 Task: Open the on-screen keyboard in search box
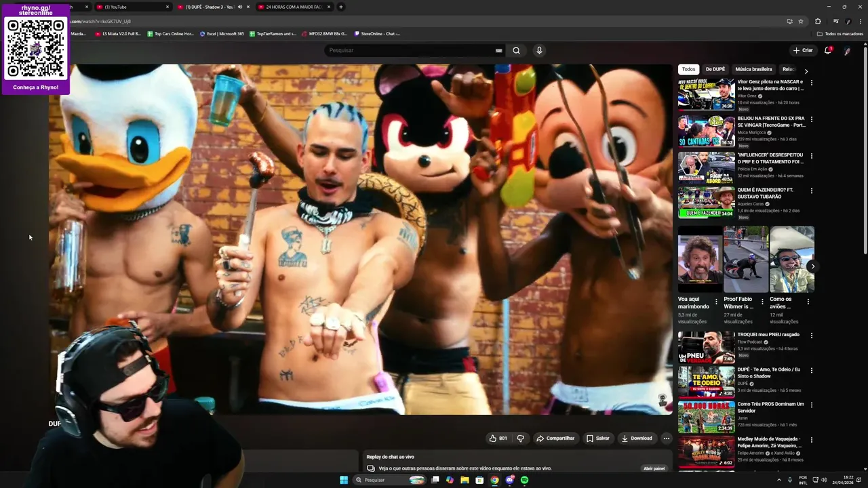[499, 50]
